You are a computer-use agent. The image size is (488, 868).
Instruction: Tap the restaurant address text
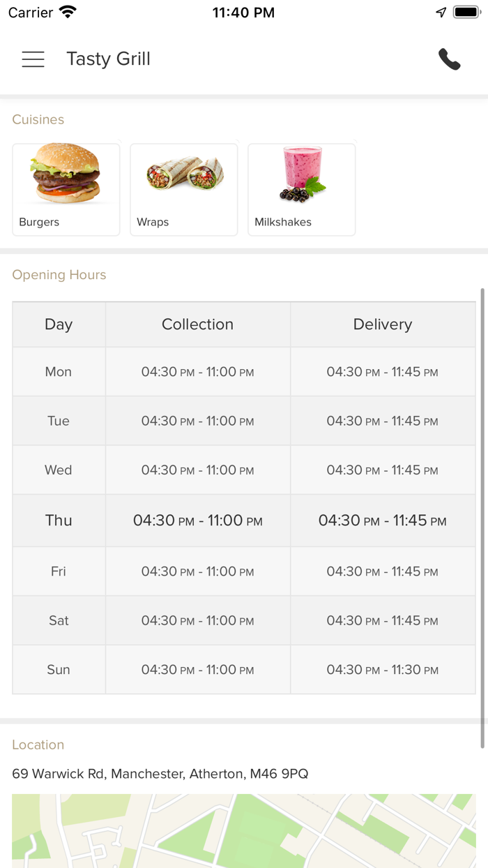(160, 774)
